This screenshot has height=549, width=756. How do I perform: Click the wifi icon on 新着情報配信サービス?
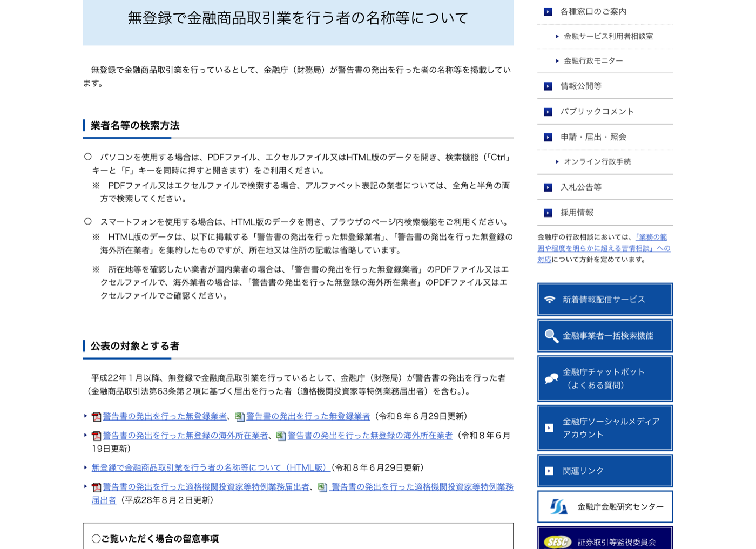(550, 300)
